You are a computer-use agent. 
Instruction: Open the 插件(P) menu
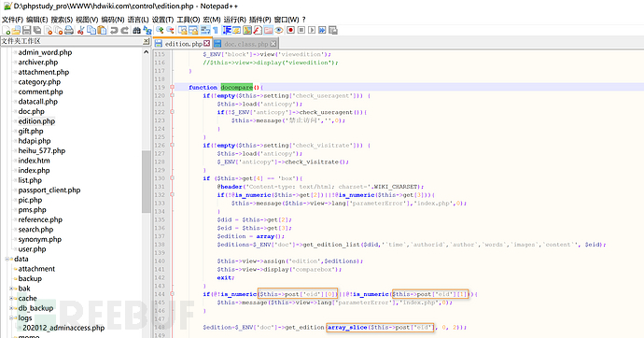pos(260,20)
